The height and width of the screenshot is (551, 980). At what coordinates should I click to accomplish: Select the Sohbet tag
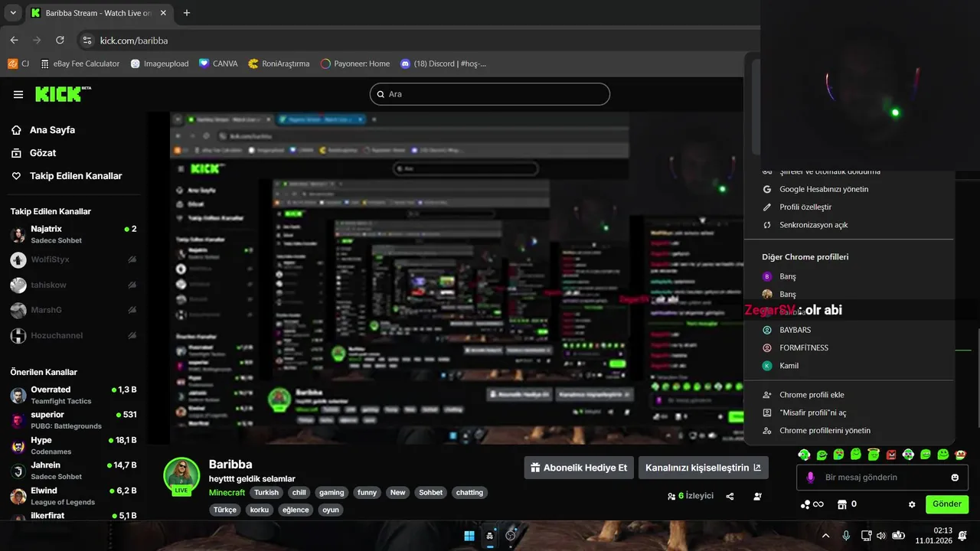click(x=430, y=493)
